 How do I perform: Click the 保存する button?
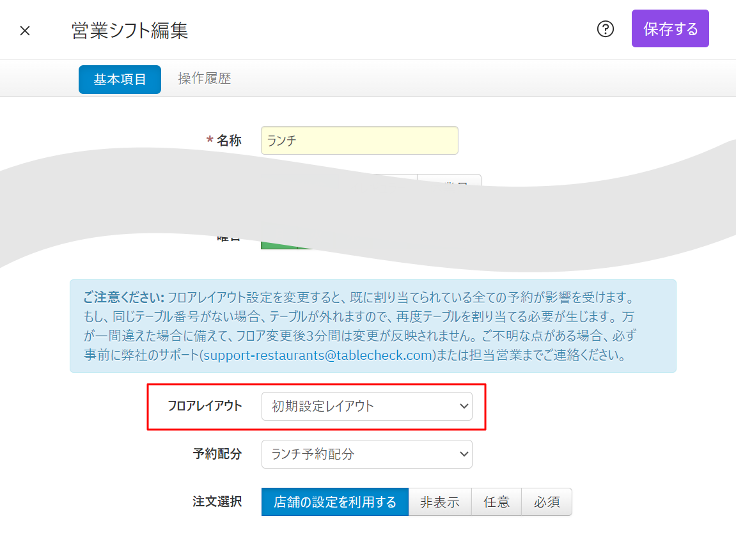pyautogui.click(x=669, y=29)
